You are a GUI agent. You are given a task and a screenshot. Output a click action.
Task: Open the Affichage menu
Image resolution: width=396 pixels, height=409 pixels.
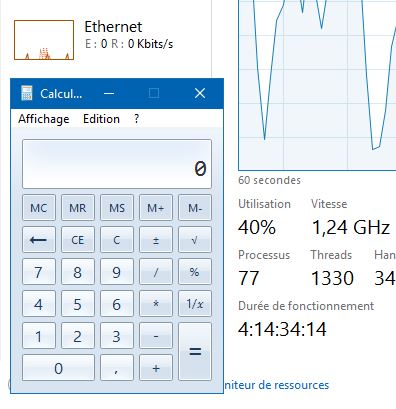point(44,119)
